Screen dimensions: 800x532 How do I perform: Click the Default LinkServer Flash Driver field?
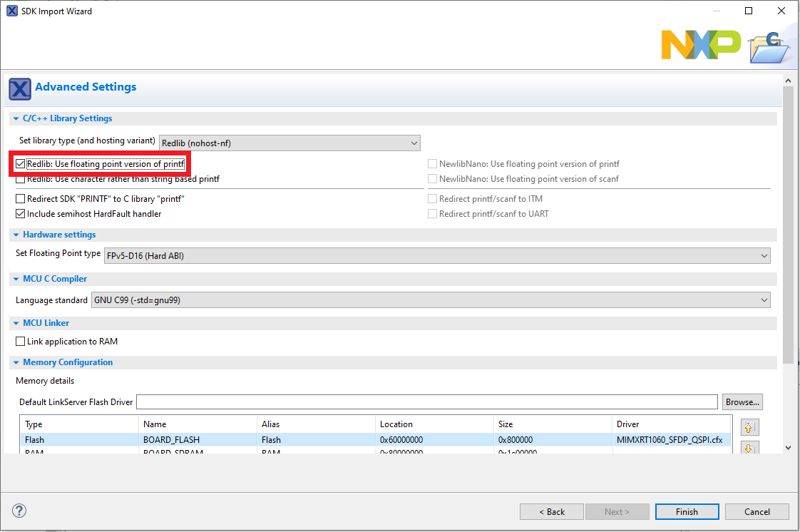[426, 402]
